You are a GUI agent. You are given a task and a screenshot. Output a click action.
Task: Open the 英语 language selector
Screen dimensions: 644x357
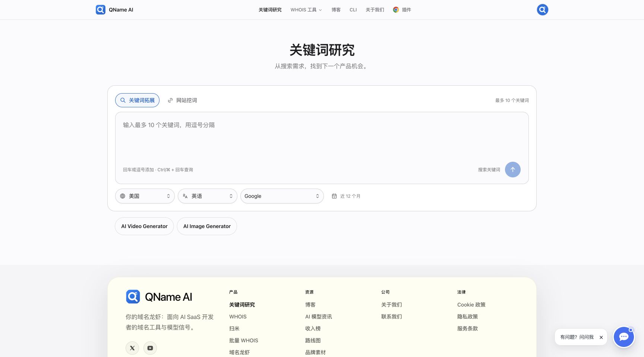(x=208, y=196)
